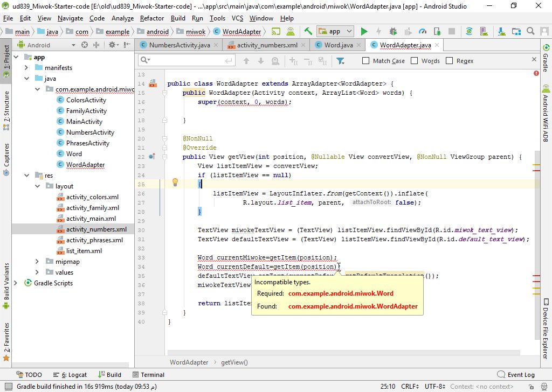Expand the Gradle Scripts node
The height and width of the screenshot is (392, 552).
coord(15,283)
